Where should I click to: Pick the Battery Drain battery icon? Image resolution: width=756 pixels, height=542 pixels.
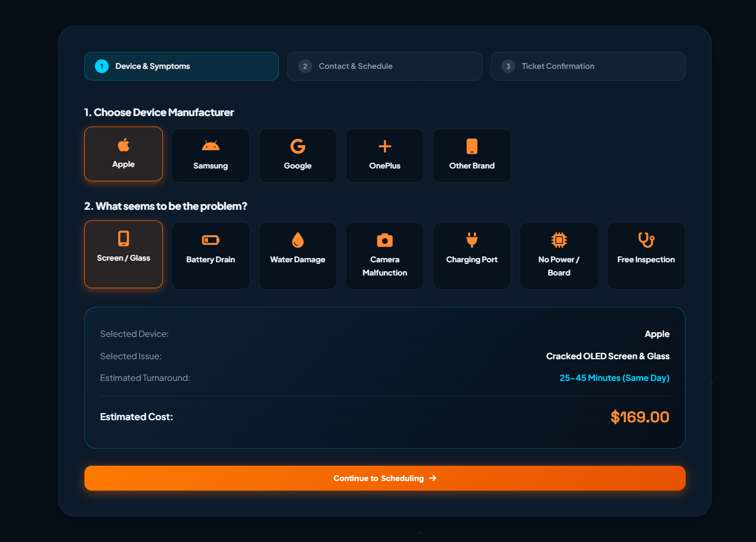tap(210, 241)
